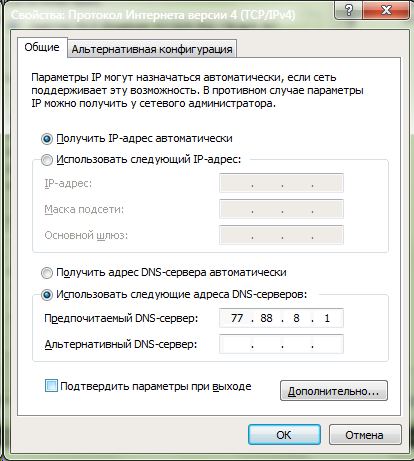This screenshot has height=461, width=414.
Task: Click second octet 88 of preferred DNS
Action: 266,318
